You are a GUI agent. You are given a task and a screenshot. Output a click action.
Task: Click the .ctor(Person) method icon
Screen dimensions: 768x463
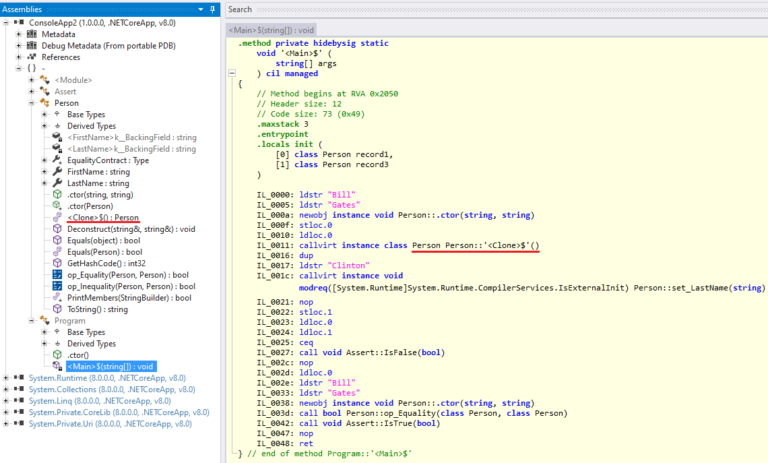(57, 206)
